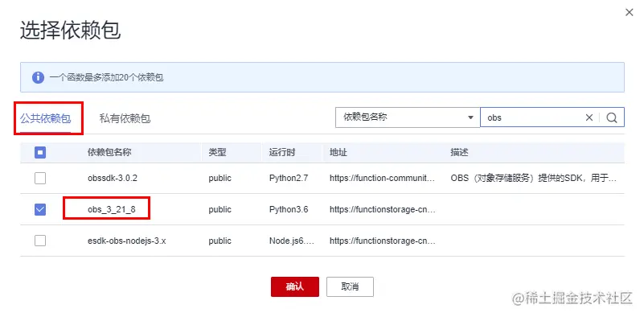Viewport: 644px width, 317px height.
Task: Click the OBS SDK description cell
Action: pyautogui.click(x=534, y=179)
